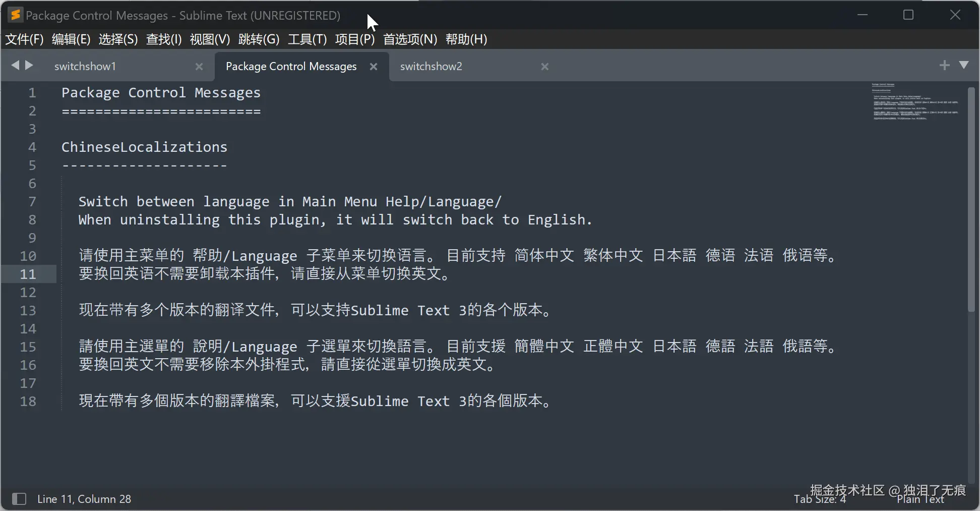The width and height of the screenshot is (980, 511).
Task: Click the 'When uninstalling this plugin' line
Action: [335, 220]
